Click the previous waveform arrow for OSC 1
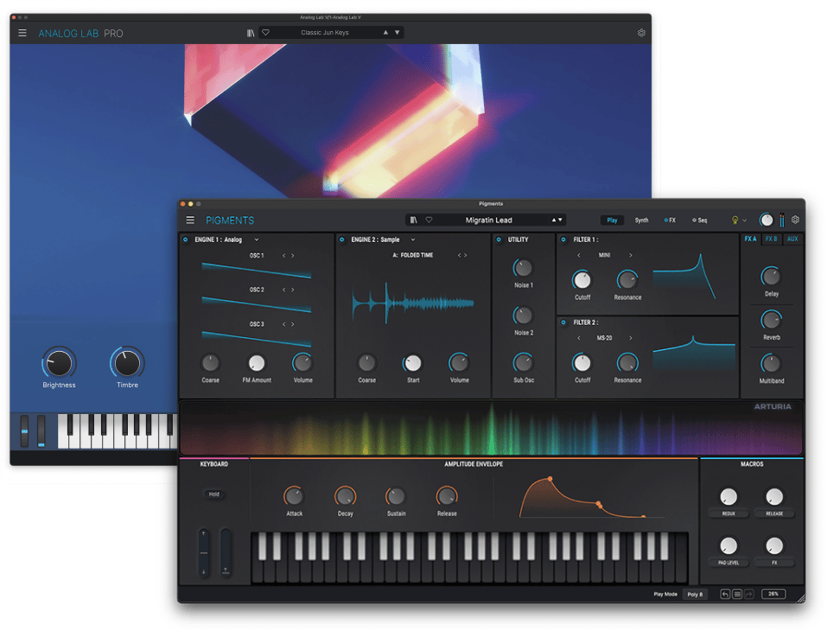Image resolution: width=840 pixels, height=632 pixels. click(284, 256)
